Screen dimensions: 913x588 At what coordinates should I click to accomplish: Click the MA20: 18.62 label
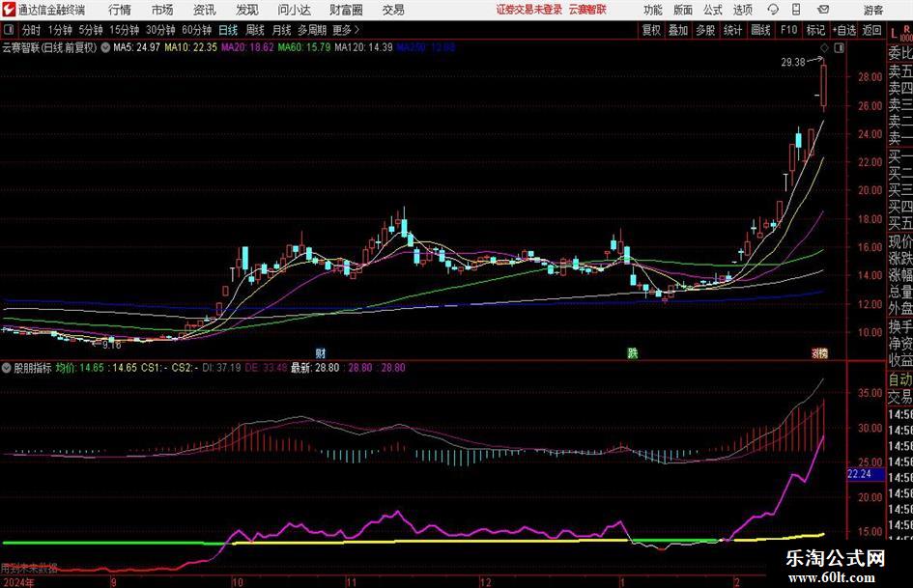click(247, 47)
